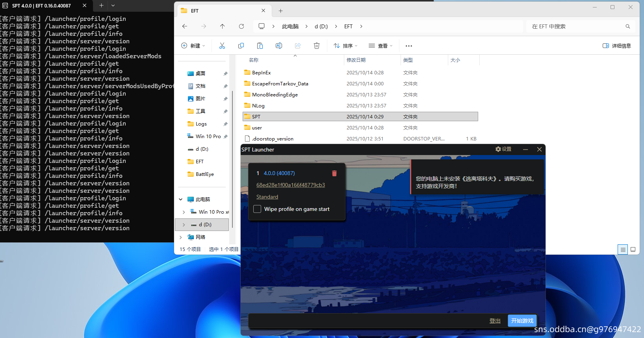Switch to large thumbnails view toggle

pyautogui.click(x=633, y=249)
